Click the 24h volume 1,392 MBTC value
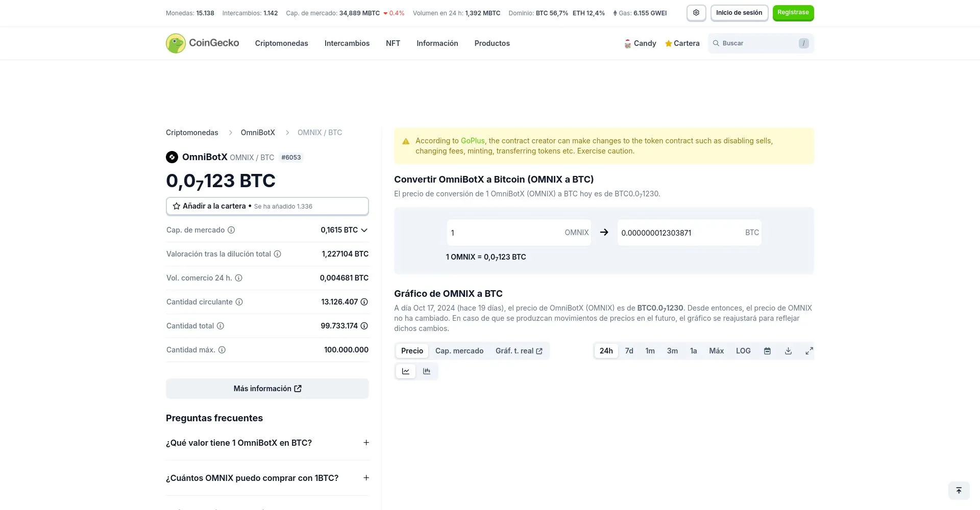980x510 pixels. [x=483, y=13]
